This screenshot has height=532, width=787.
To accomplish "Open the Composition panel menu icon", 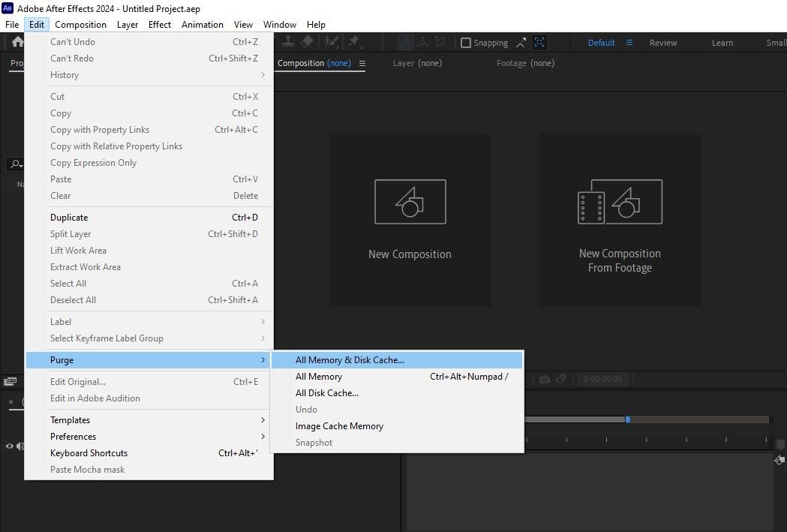I will [362, 64].
